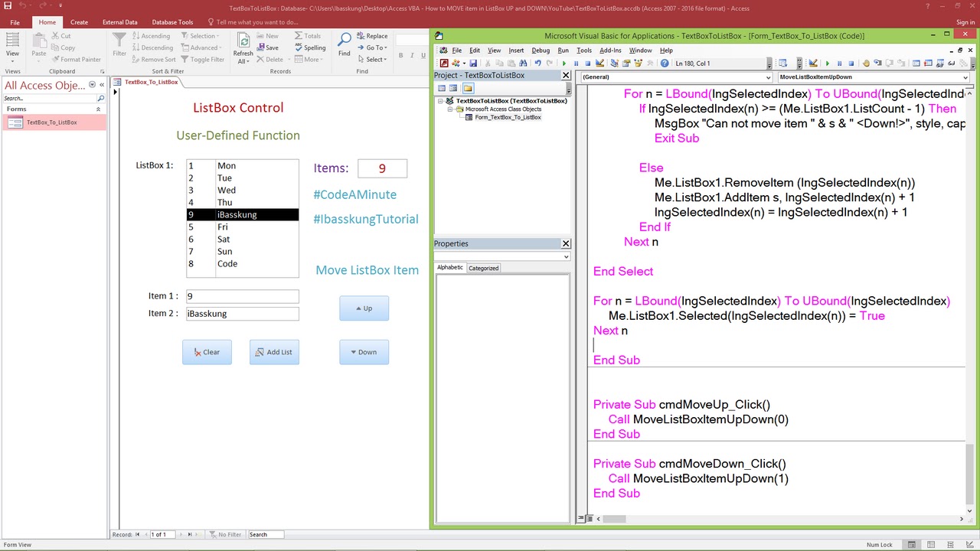Image resolution: width=980 pixels, height=551 pixels.
Task: Click the record Search box
Action: (266, 534)
